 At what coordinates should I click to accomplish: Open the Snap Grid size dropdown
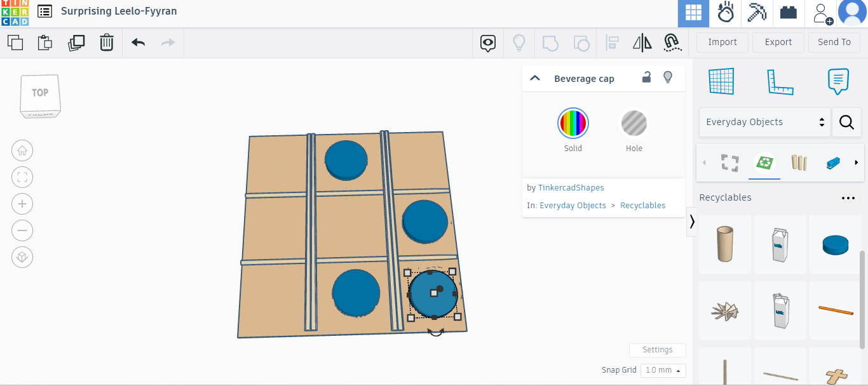(x=663, y=370)
